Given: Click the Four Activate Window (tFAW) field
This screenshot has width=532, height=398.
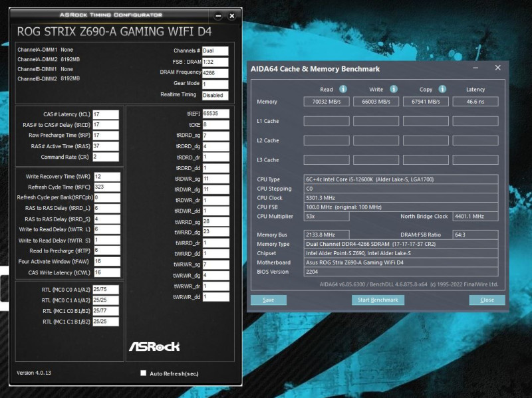Looking at the screenshot, I should [107, 261].
